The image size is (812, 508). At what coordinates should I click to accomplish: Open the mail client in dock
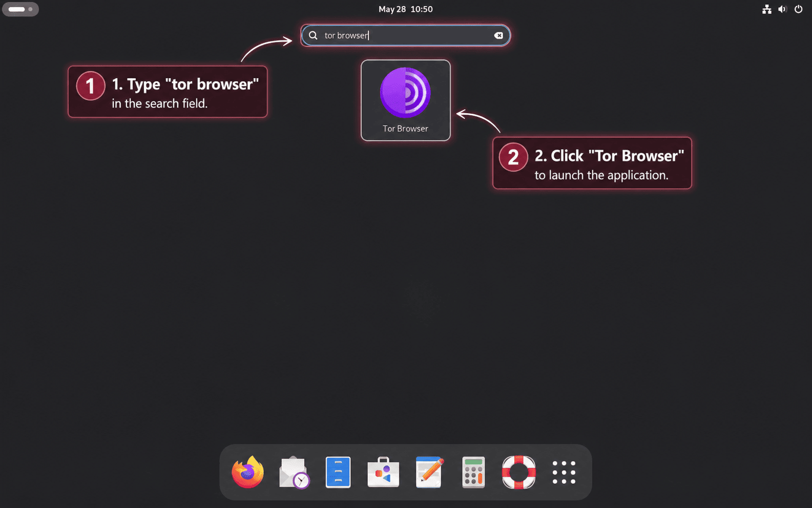[x=294, y=472]
